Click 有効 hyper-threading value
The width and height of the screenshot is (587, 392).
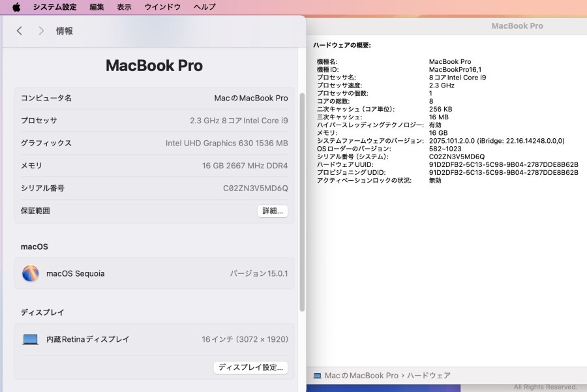[435, 125]
